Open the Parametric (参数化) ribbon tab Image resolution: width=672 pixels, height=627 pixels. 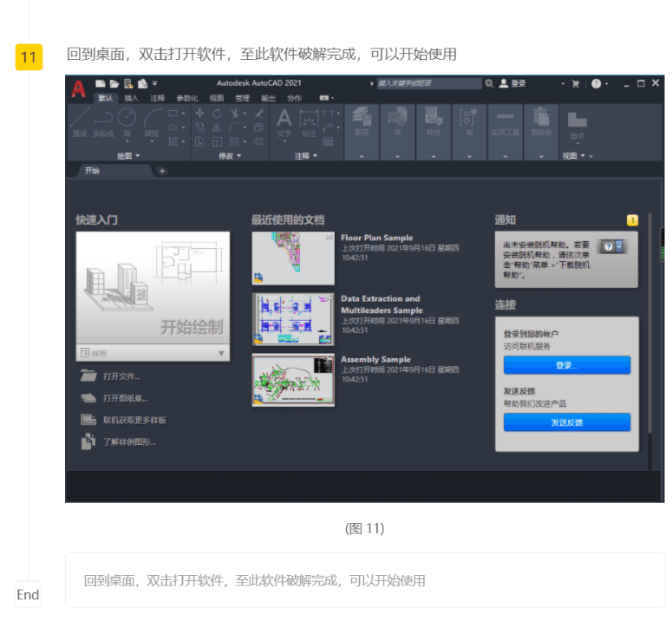click(x=186, y=99)
